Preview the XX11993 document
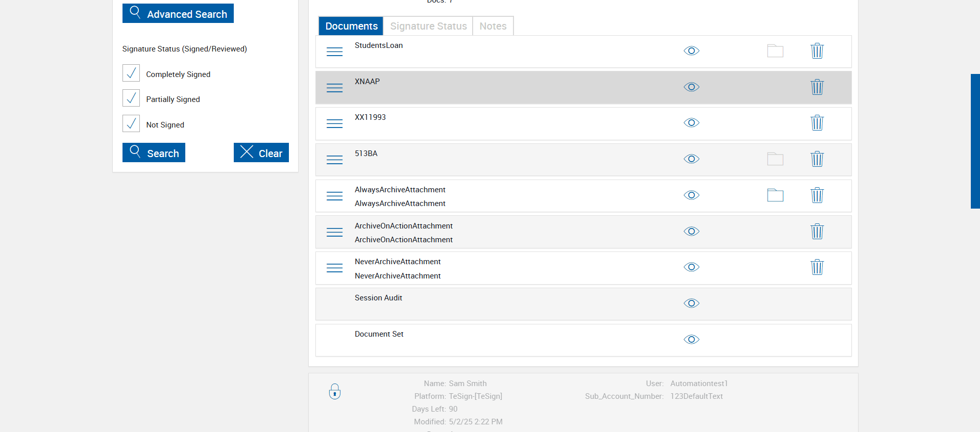Viewport: 980px width, 432px height. 692,123
